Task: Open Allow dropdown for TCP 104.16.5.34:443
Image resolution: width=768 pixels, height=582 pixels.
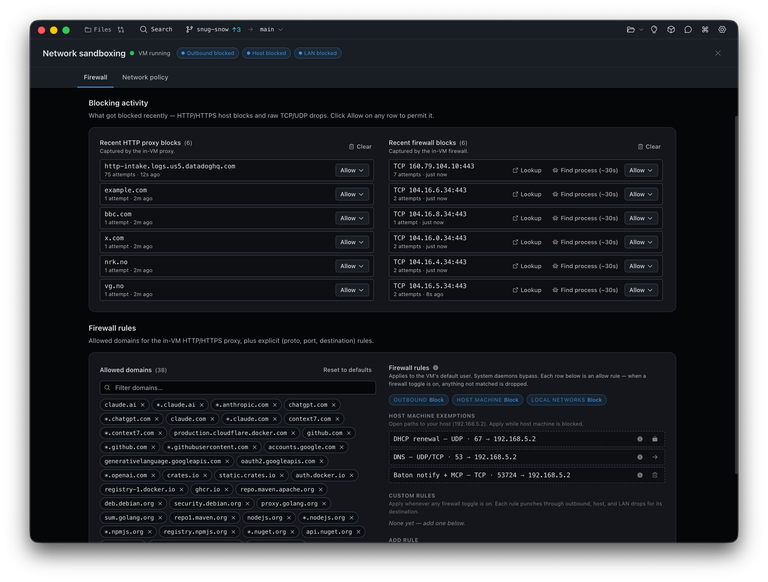Action: 641,291
